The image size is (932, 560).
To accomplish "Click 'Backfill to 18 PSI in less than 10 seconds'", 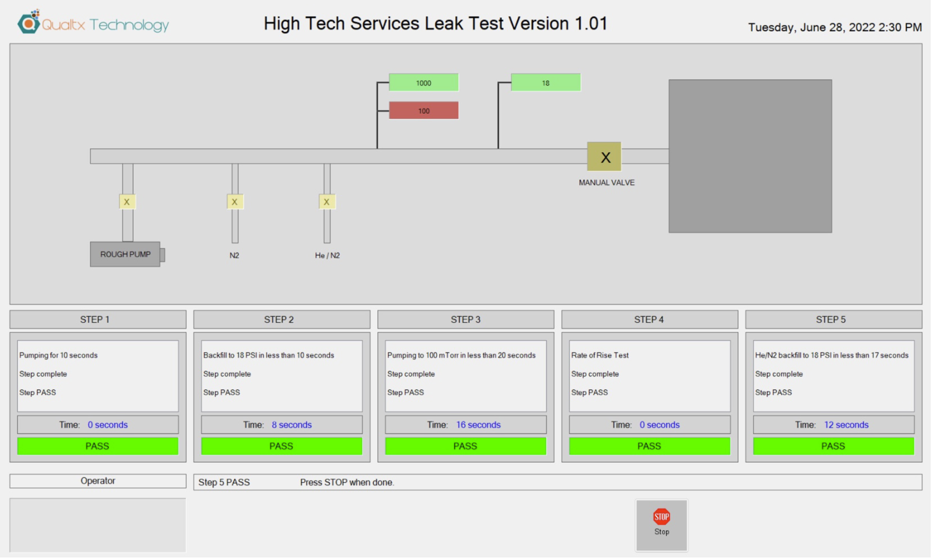I will click(x=268, y=355).
